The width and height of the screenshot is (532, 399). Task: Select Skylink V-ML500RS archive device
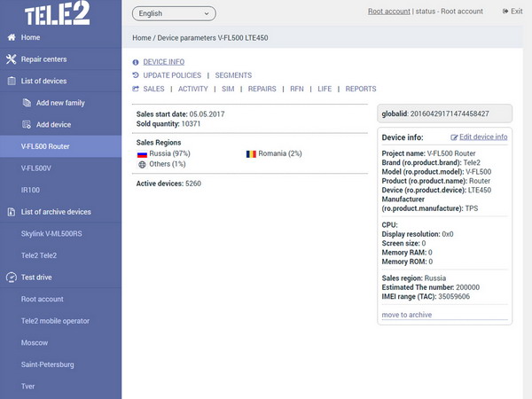(x=51, y=234)
